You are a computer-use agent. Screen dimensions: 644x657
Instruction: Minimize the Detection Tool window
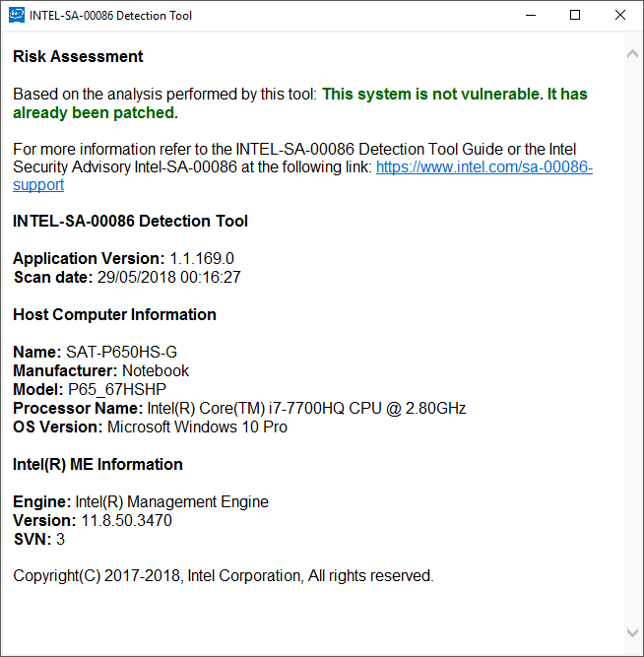click(531, 15)
